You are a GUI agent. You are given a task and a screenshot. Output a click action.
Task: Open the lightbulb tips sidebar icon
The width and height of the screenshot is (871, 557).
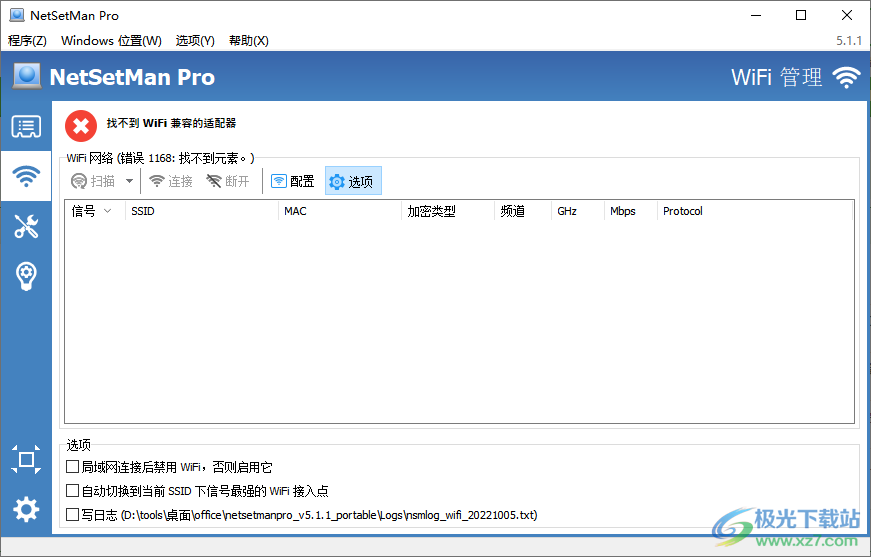pyautogui.click(x=26, y=275)
